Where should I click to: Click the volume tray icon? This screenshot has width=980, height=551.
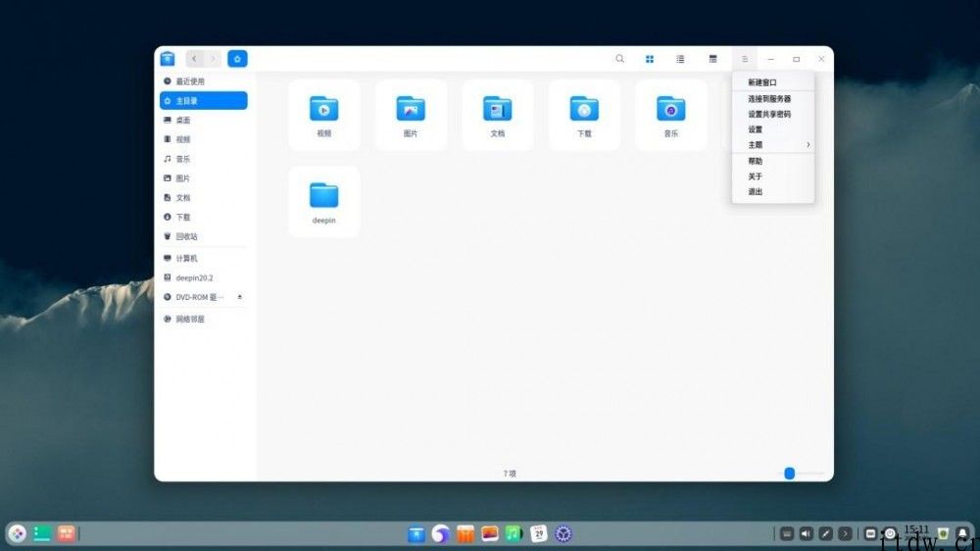pos(807,534)
